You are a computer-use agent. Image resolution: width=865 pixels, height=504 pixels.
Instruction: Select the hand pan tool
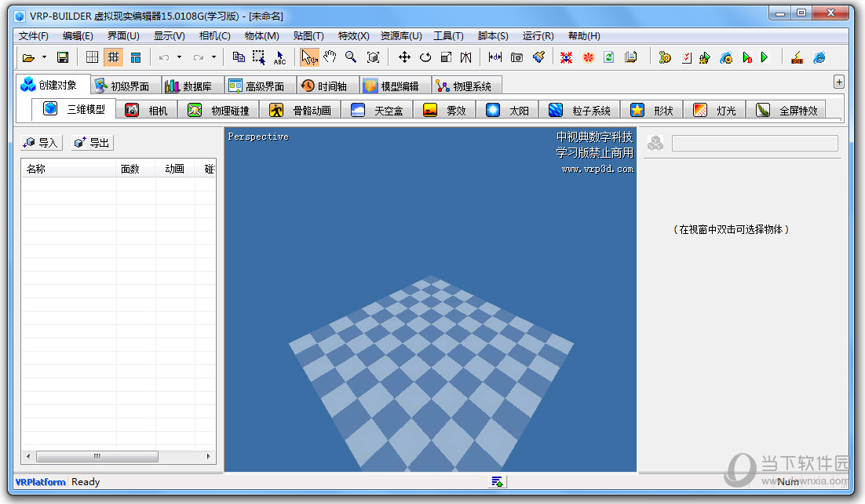pos(330,57)
